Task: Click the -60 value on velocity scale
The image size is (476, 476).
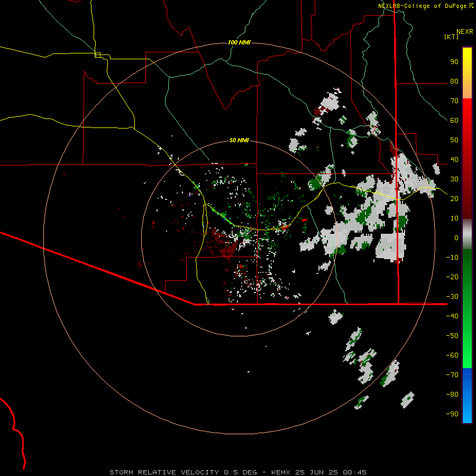Action: point(452,355)
